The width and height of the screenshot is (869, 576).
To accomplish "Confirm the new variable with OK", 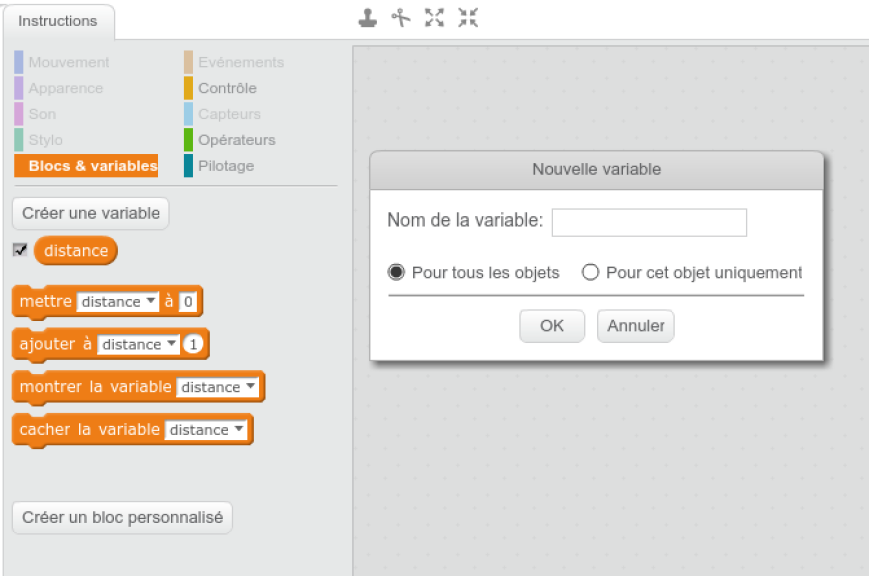I will [552, 326].
